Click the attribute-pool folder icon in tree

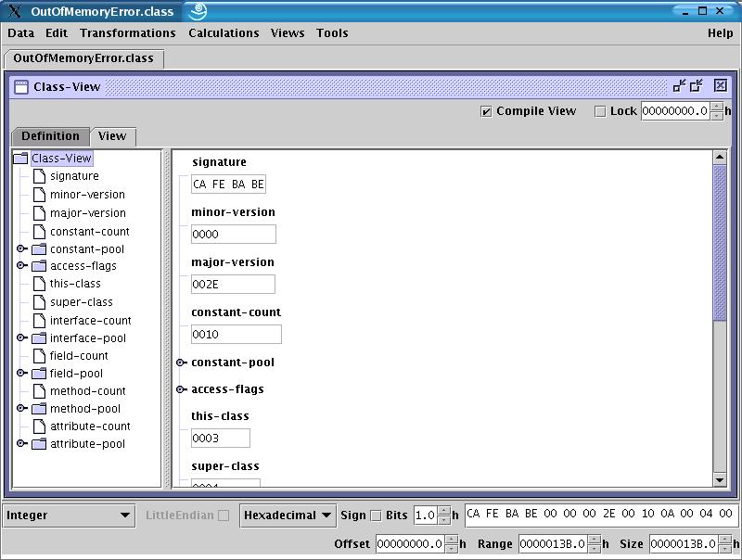[x=39, y=444]
